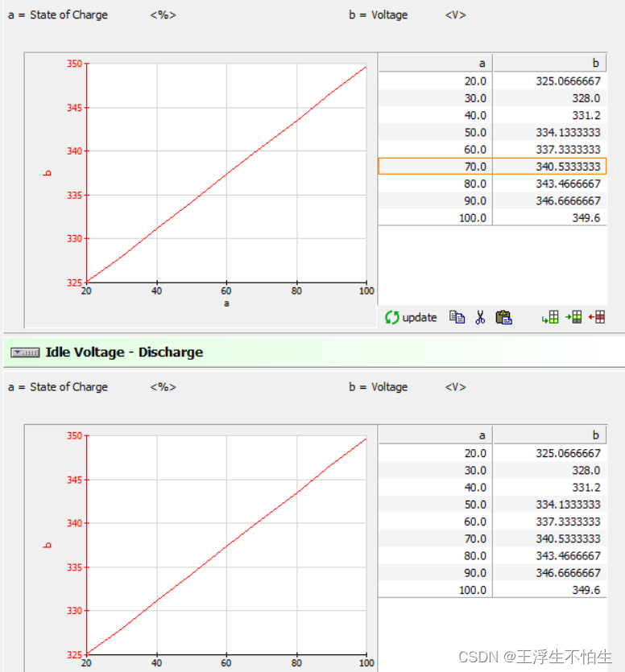Click cell 334.1333333 in the Discharge table
Image resolution: width=625 pixels, height=672 pixels.
point(549,505)
